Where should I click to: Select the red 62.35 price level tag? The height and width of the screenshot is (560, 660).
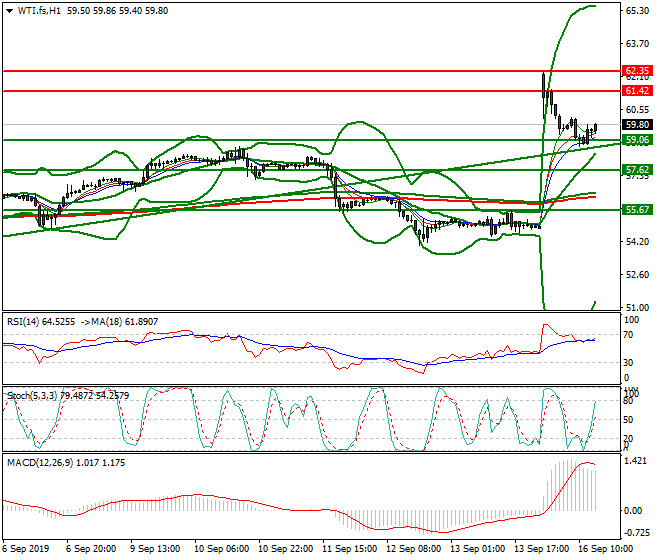(x=637, y=71)
